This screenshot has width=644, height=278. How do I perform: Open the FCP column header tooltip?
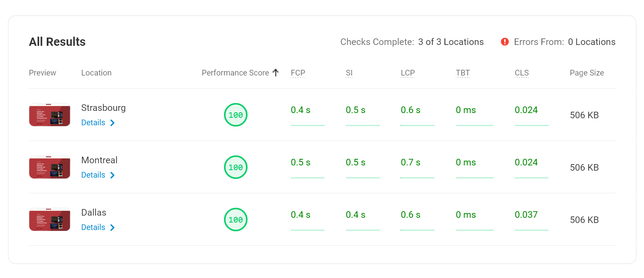[x=298, y=73]
